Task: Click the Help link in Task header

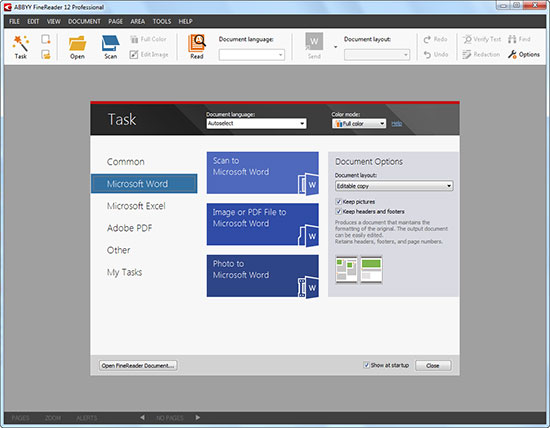Action: click(x=396, y=123)
